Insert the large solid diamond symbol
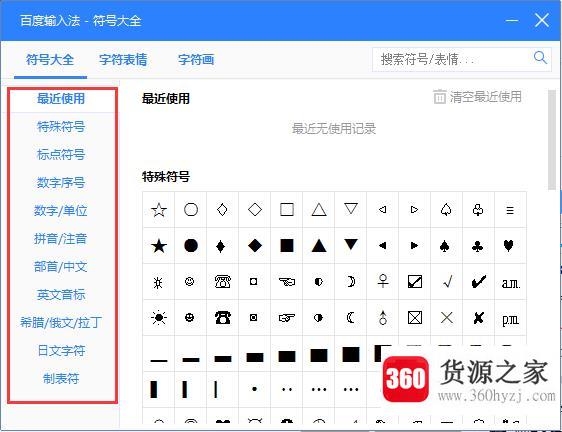This screenshot has height=432, width=562. pyautogui.click(x=255, y=246)
